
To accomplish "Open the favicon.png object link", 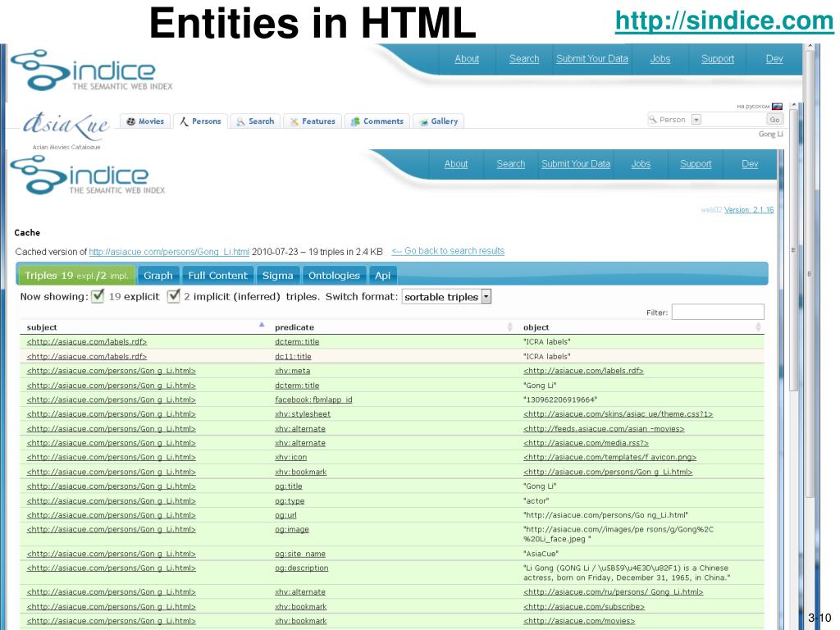I will coord(609,458).
